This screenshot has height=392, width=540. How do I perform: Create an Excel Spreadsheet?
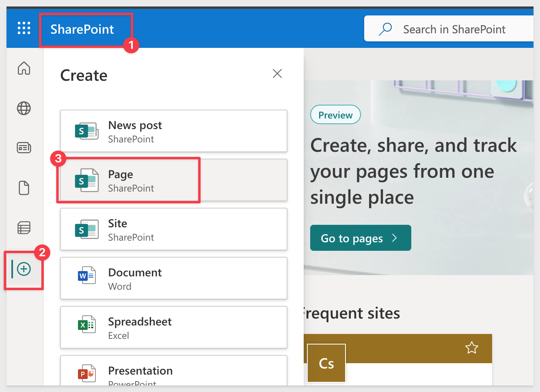pyautogui.click(x=174, y=327)
